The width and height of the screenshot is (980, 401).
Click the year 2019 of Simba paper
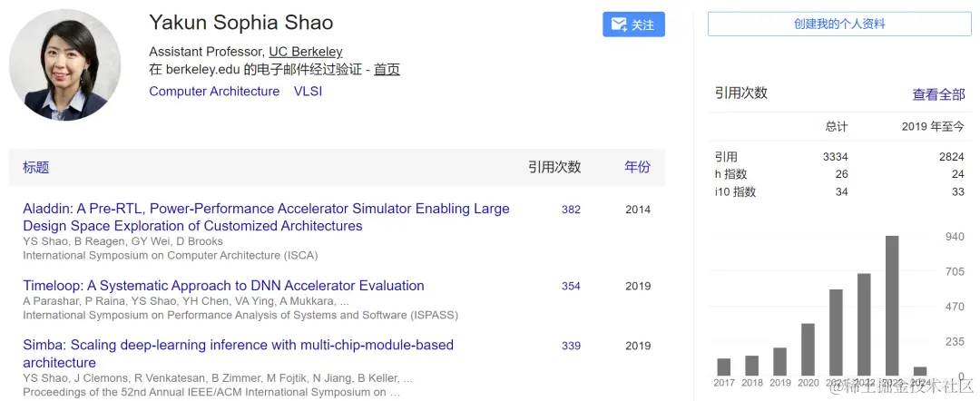[x=638, y=346]
